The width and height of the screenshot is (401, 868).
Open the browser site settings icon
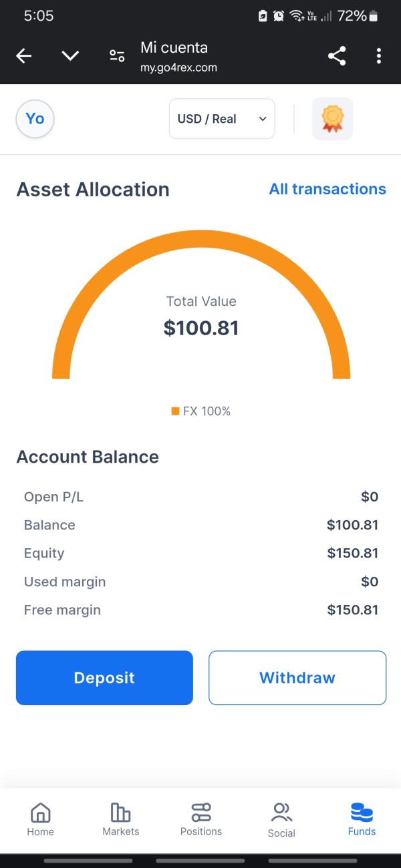point(117,56)
